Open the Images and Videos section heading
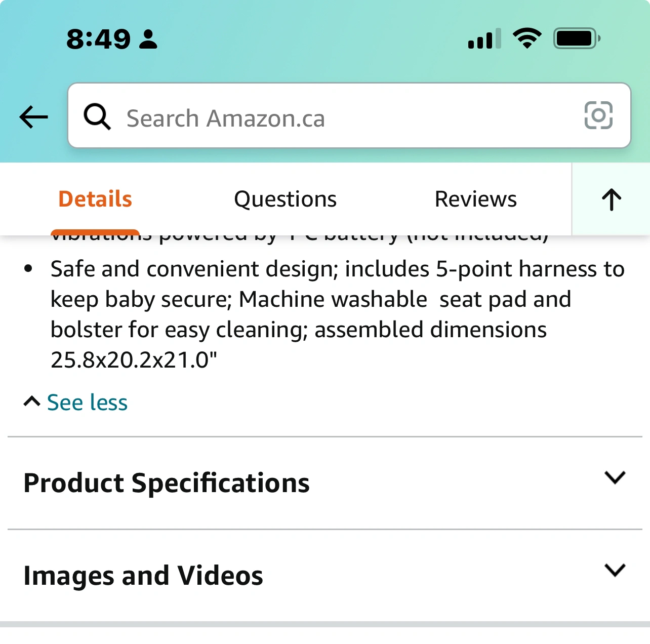650x644 pixels. coord(143,576)
